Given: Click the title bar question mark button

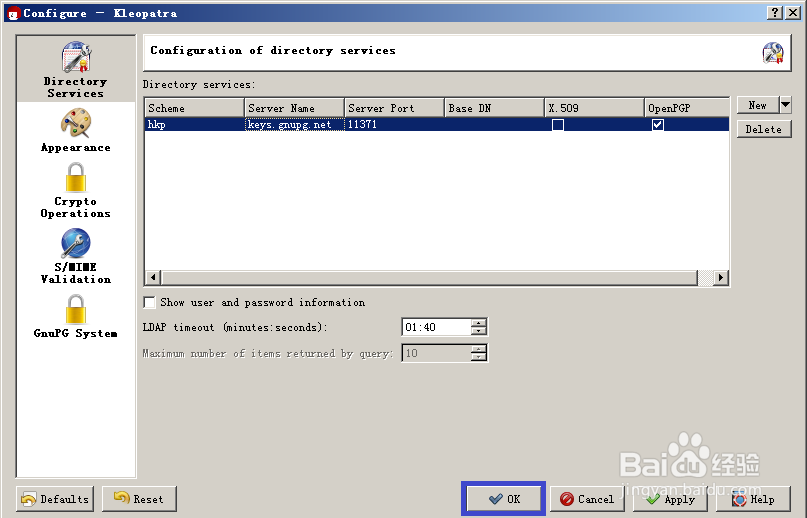Looking at the screenshot, I should [x=775, y=13].
